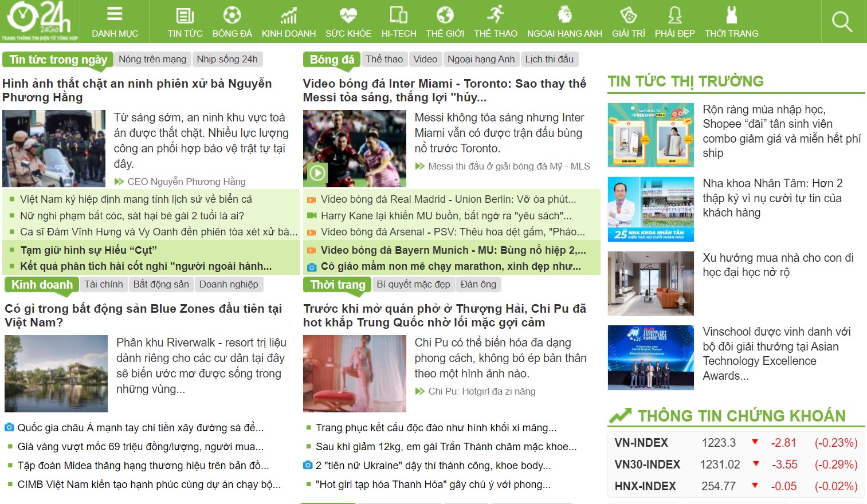Click the Thế giới globe icon

coord(445,15)
